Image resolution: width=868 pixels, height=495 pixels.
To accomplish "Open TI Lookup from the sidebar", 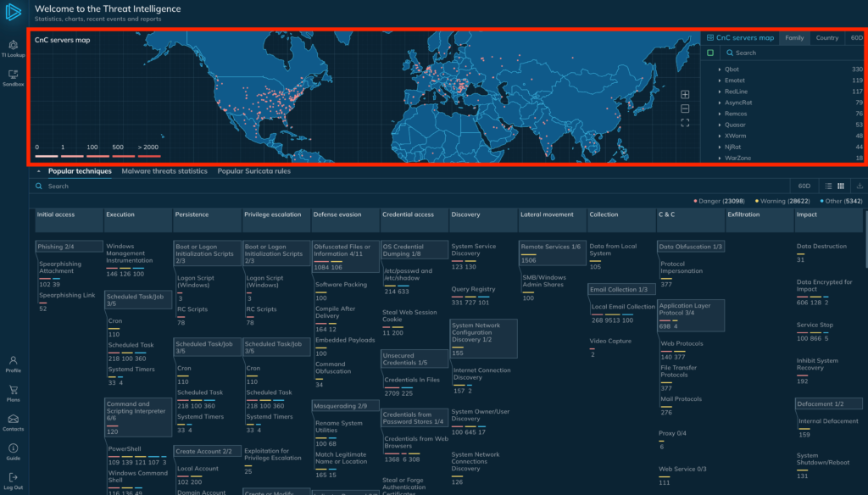I will [14, 47].
